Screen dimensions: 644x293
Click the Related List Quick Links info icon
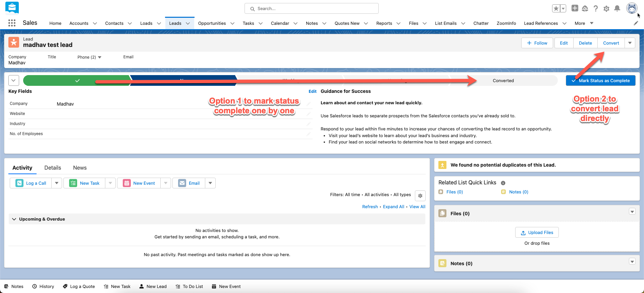tap(503, 183)
